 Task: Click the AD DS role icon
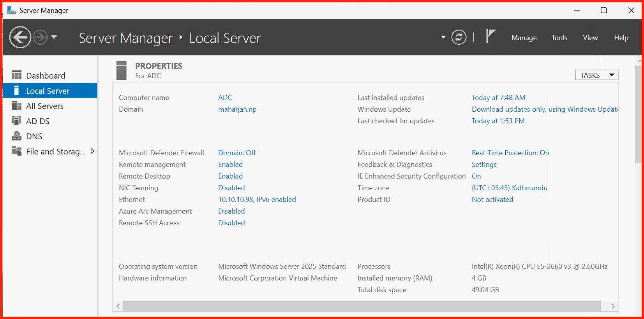pos(17,121)
